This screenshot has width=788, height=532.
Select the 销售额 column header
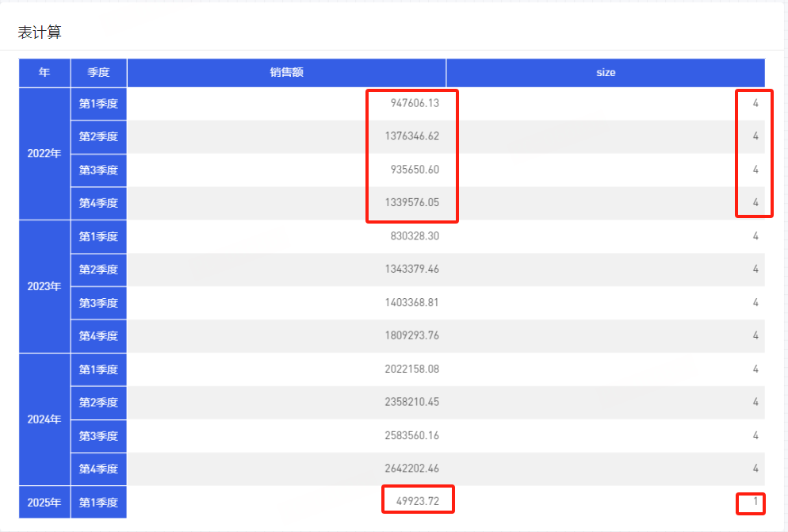coord(286,72)
